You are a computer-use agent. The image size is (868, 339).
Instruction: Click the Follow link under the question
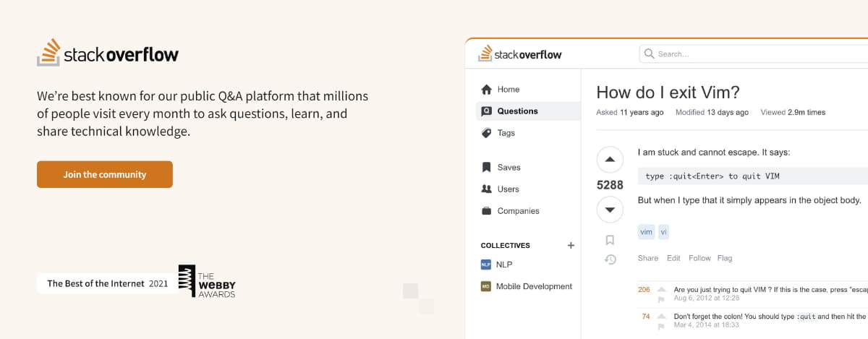pos(699,258)
